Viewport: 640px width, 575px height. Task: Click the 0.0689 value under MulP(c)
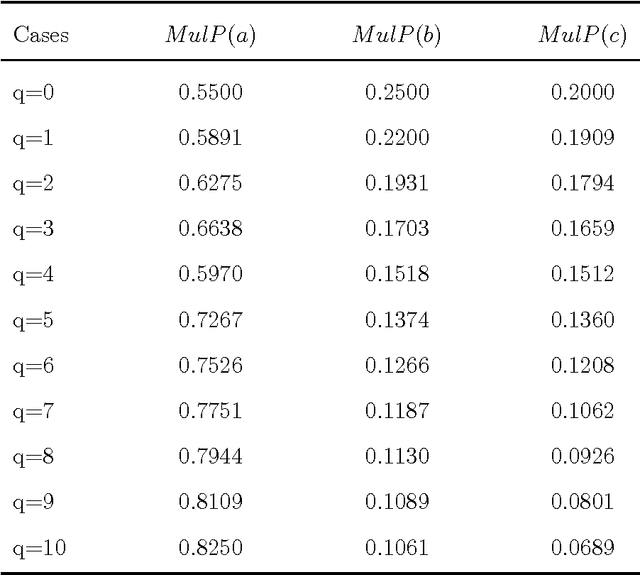coord(582,547)
